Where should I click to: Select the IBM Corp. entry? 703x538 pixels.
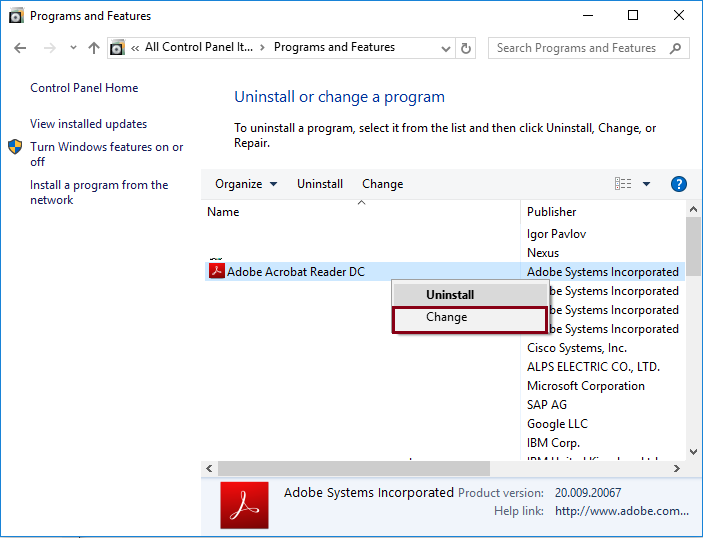point(553,443)
